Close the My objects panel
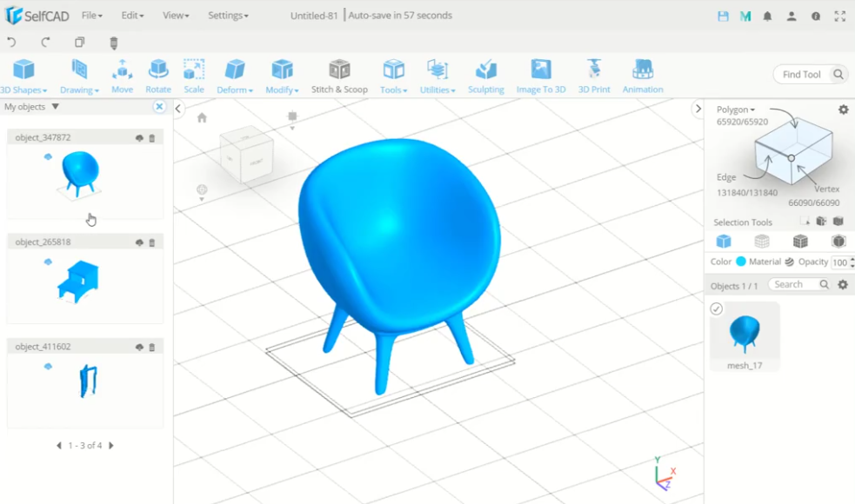The height and width of the screenshot is (504, 855). (x=159, y=106)
